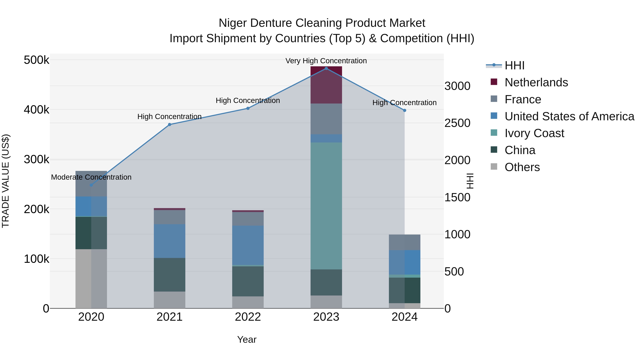Click the Ivory Coast segment in 2023 bar
This screenshot has height=362, width=644.
326,206
